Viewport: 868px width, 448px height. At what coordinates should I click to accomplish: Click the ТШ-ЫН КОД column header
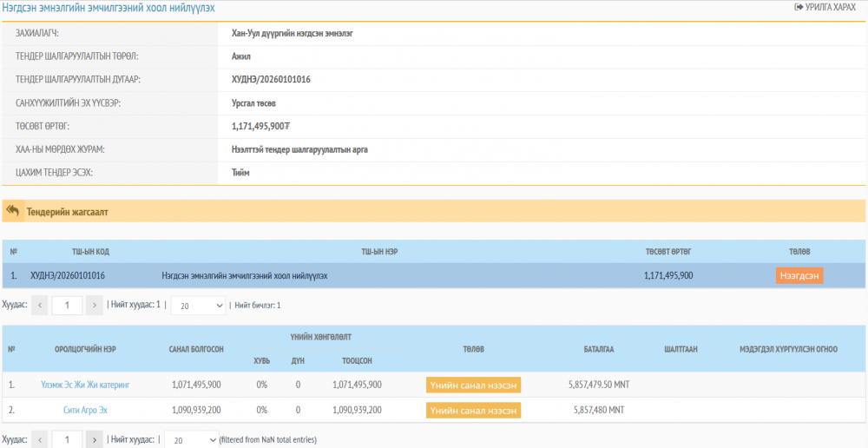[x=90, y=252]
